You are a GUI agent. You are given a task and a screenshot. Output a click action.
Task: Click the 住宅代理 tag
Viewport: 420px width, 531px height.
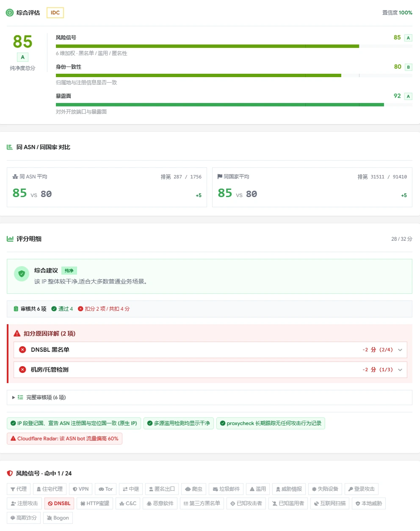coord(50,489)
